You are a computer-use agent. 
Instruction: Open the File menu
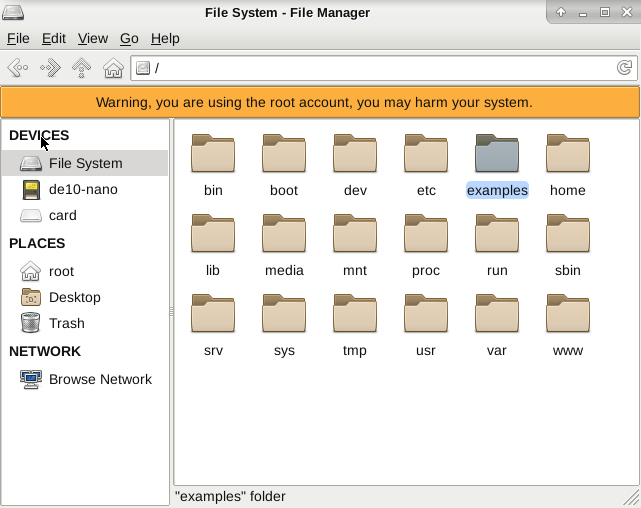(x=18, y=38)
